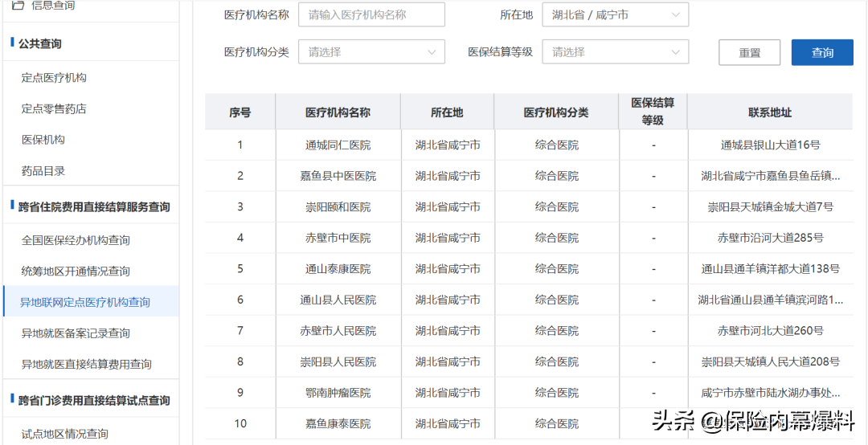
Task: Click truncated address 湖北省通山县通羊镇滨河路
Action: (x=770, y=300)
